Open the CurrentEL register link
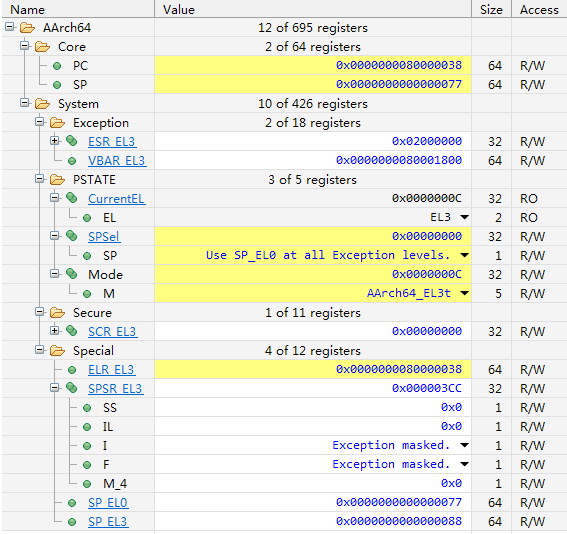The height and width of the screenshot is (534, 567). pyautogui.click(x=116, y=198)
